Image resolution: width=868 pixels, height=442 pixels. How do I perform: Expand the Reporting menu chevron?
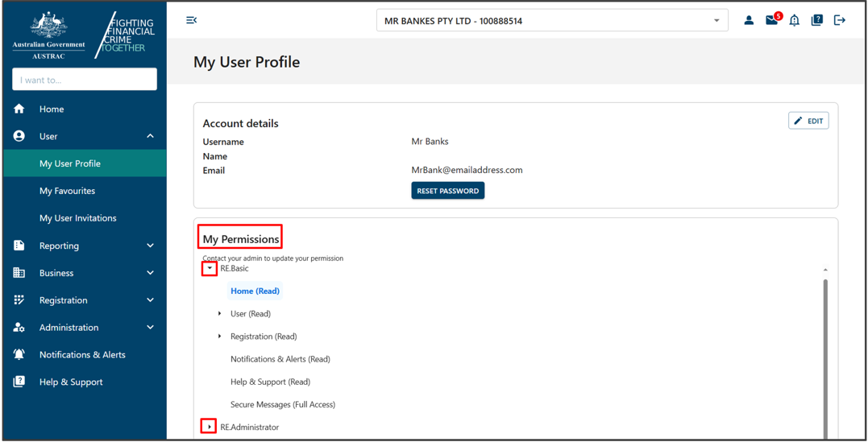click(x=150, y=246)
